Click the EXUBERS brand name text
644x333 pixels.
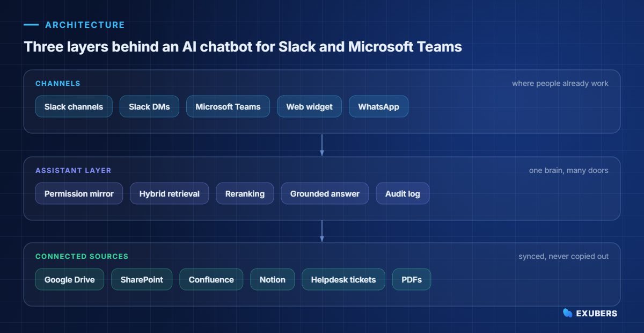tap(597, 313)
